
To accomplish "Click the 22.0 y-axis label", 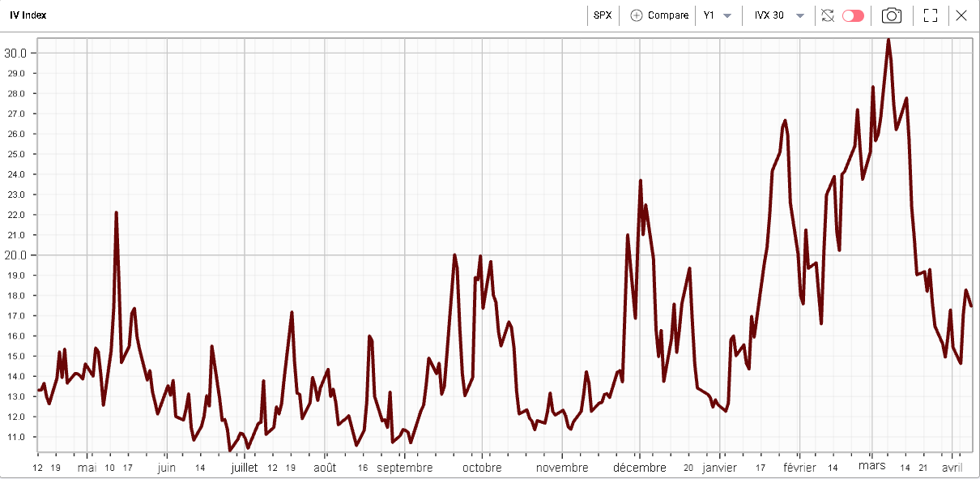I will (16, 215).
